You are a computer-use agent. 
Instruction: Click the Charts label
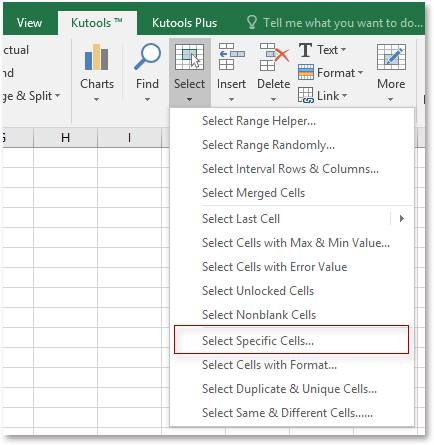[x=97, y=84]
